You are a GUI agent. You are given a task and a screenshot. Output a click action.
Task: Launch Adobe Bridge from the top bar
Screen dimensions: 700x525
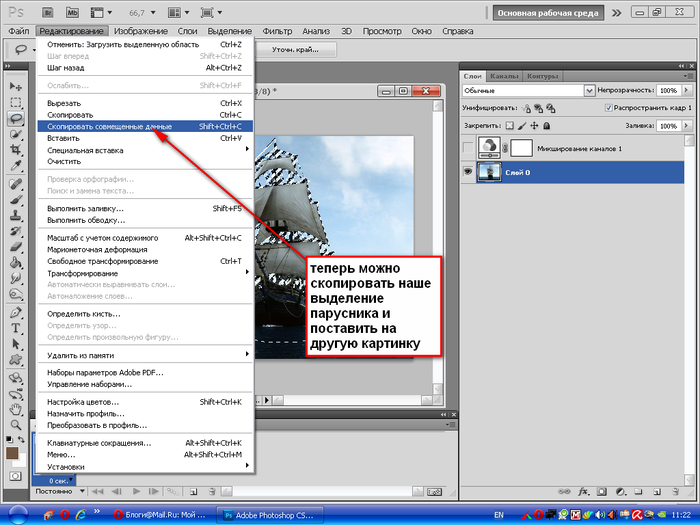50,12
